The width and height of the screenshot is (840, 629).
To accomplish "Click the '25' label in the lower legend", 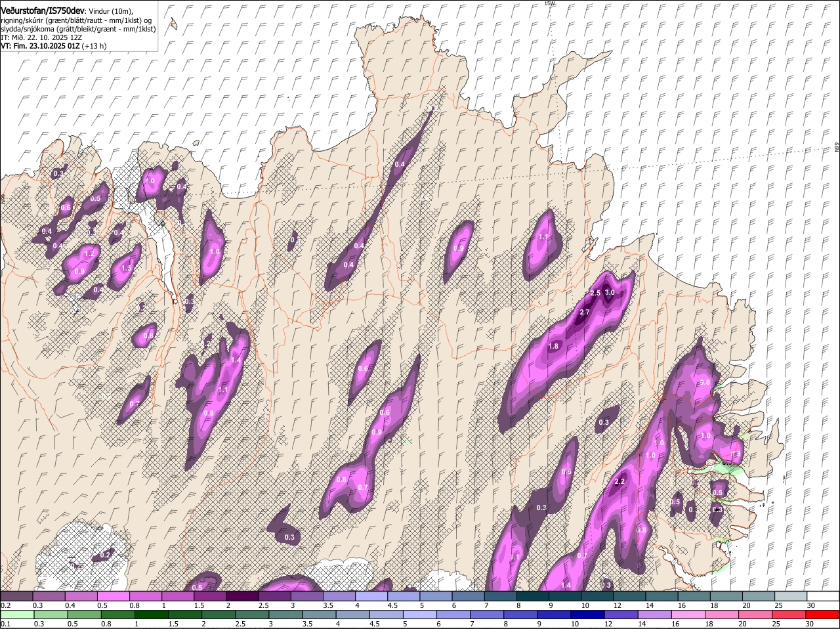I will [778, 624].
